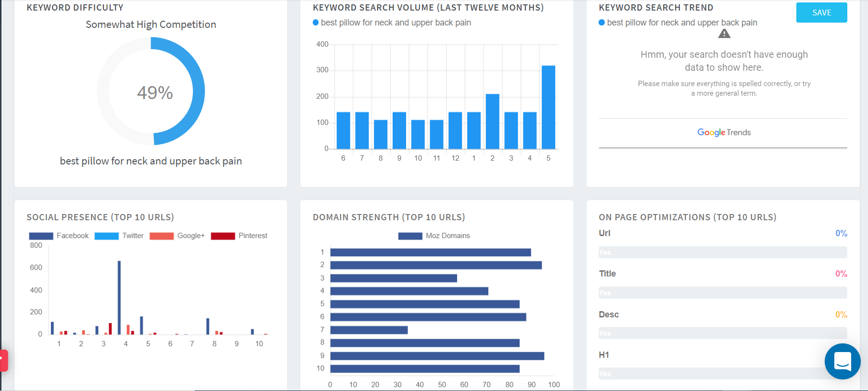The width and height of the screenshot is (868, 391).
Task: Toggle the Moz Domains legend swatch
Action: coord(410,236)
